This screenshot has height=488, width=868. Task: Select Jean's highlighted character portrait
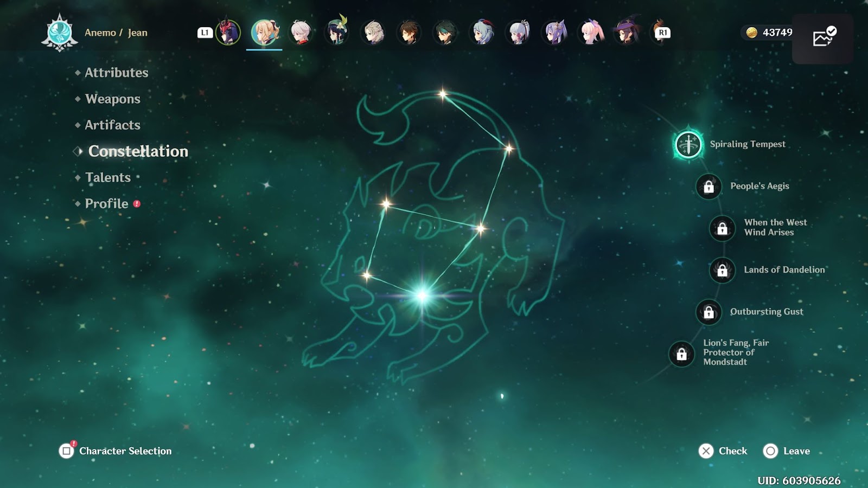click(265, 33)
